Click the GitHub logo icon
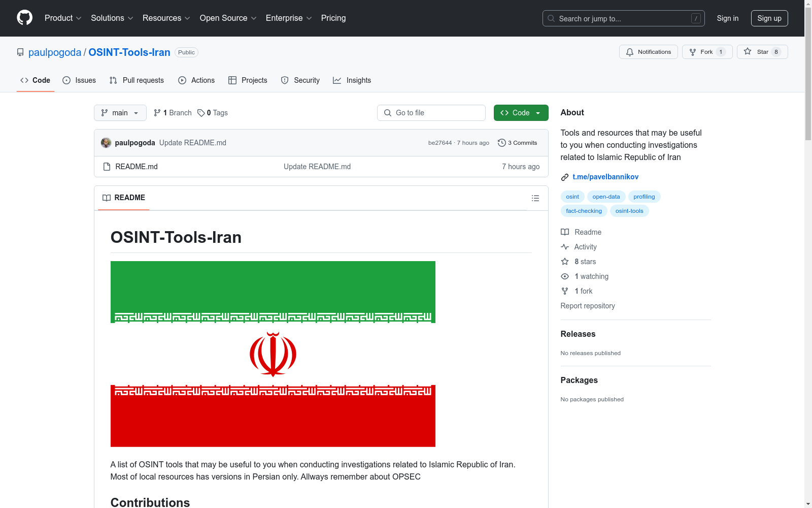This screenshot has height=508, width=812. click(24, 18)
